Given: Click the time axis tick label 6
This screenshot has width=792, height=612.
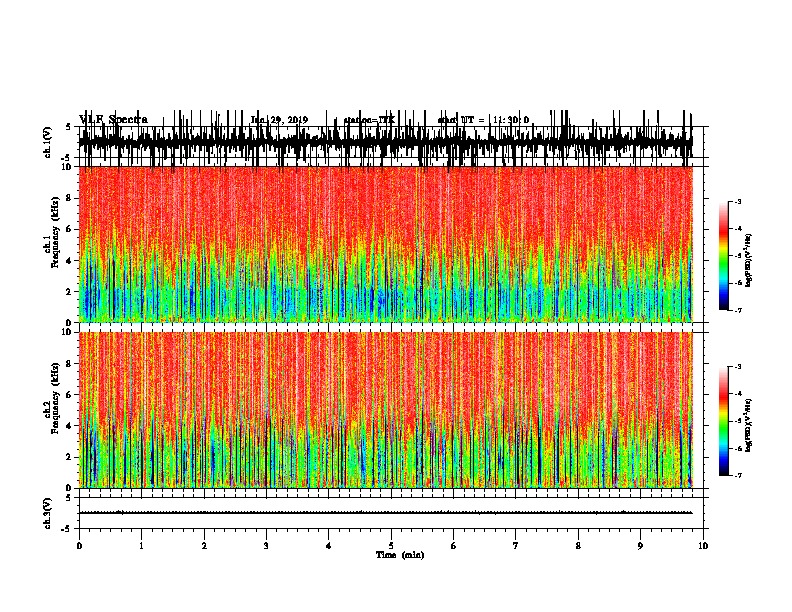Looking at the screenshot, I should 454,546.
